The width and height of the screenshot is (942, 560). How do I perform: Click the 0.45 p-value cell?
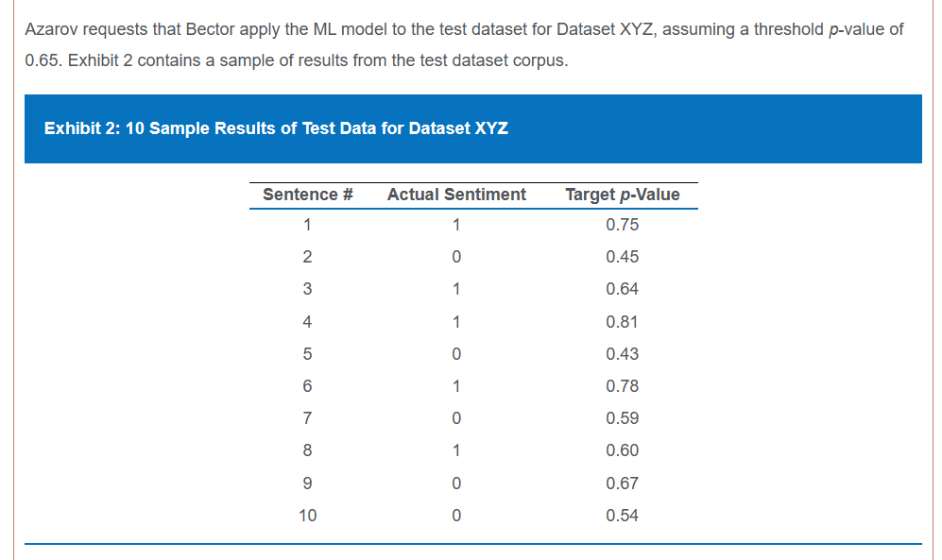click(622, 257)
